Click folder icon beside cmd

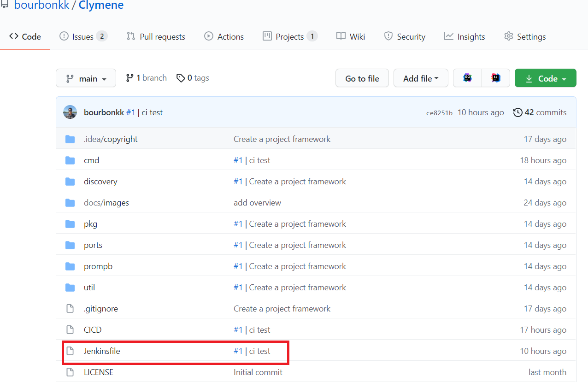pyautogui.click(x=70, y=160)
